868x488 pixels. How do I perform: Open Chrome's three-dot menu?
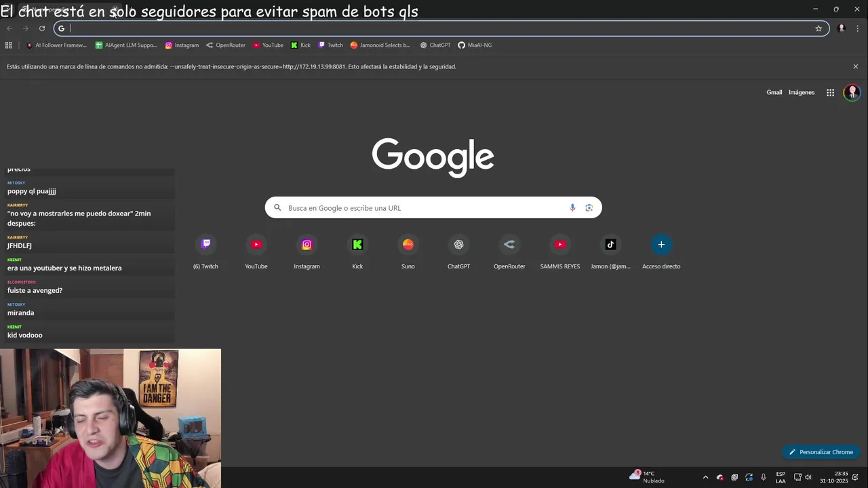pos(858,28)
